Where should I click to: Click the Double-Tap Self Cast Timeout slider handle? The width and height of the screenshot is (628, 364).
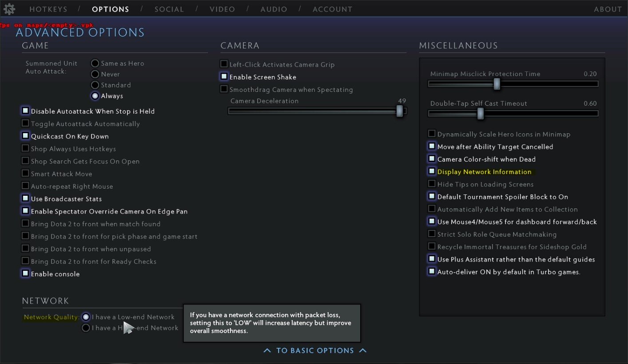[480, 114]
